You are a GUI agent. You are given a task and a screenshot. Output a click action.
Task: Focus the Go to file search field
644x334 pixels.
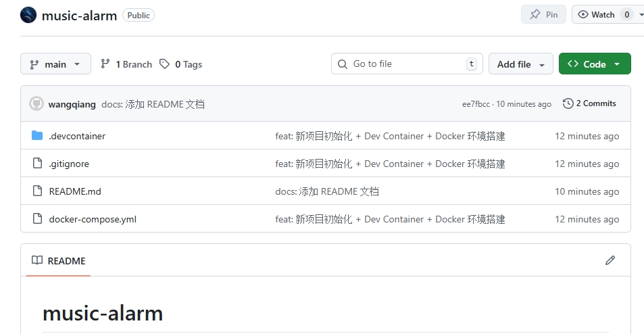(x=407, y=64)
